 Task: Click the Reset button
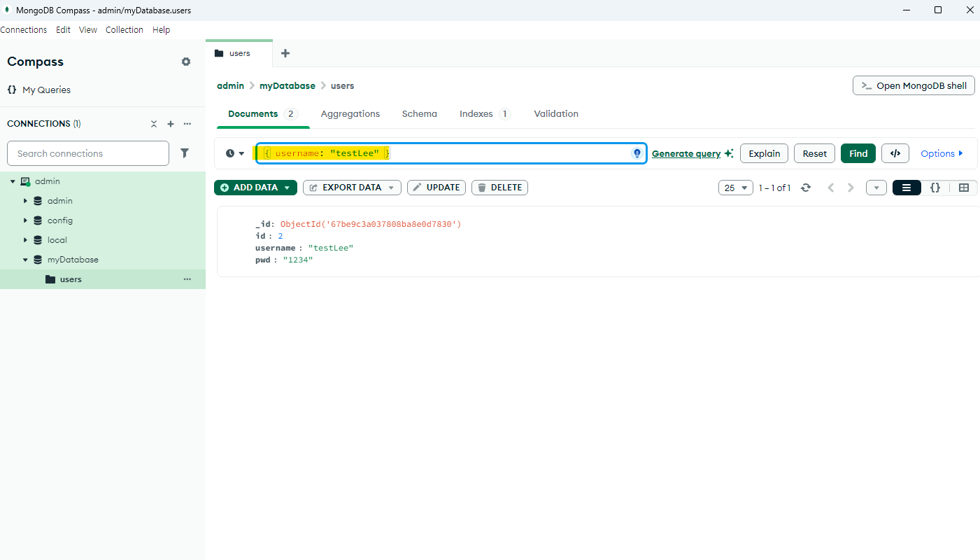[x=814, y=153]
